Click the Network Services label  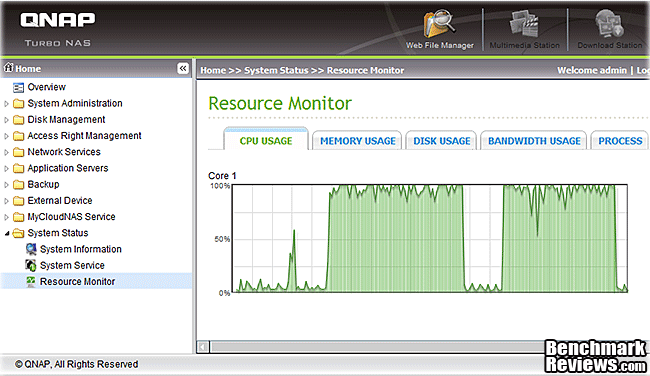tap(64, 152)
